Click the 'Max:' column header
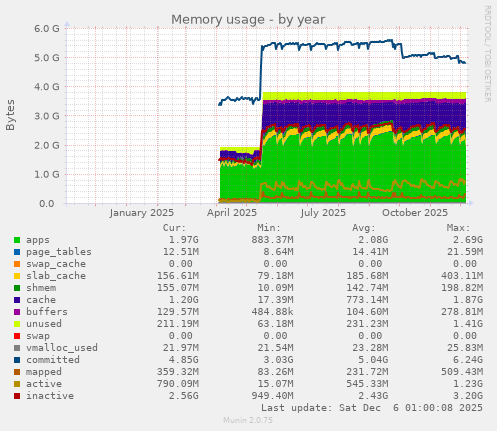This screenshot has height=431, width=497. [458, 228]
